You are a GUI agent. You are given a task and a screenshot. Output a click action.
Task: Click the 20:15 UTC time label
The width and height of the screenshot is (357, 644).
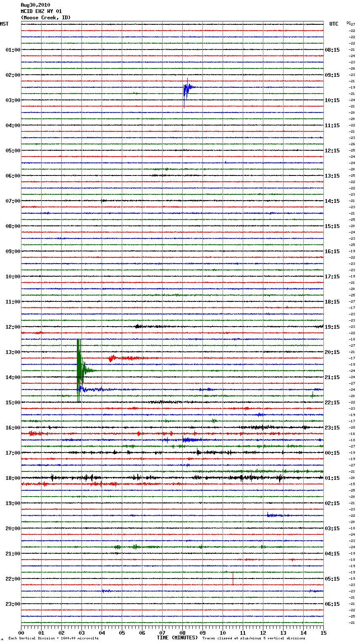pyautogui.click(x=332, y=352)
